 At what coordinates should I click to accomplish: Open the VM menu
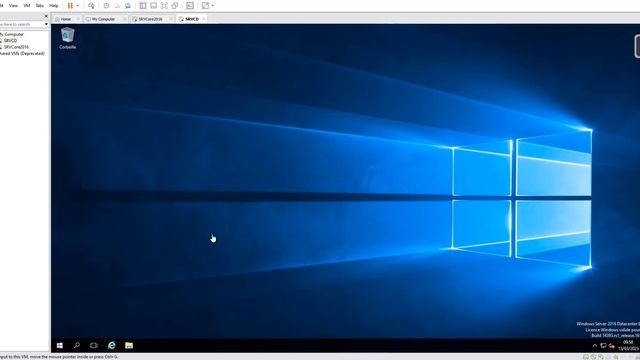(x=27, y=6)
